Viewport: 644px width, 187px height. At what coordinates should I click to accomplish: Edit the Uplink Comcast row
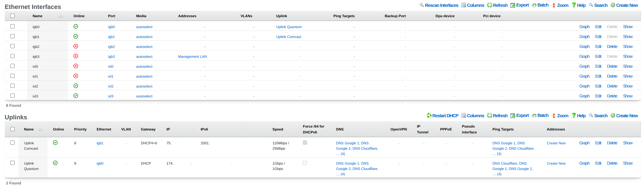(598, 143)
